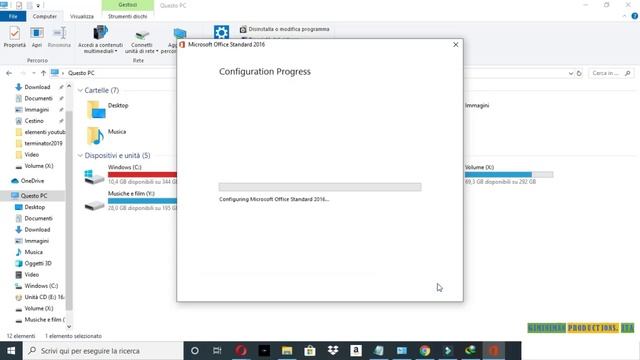Open pinned Immagini in Quick access
640x360 pixels.
pos(36,110)
